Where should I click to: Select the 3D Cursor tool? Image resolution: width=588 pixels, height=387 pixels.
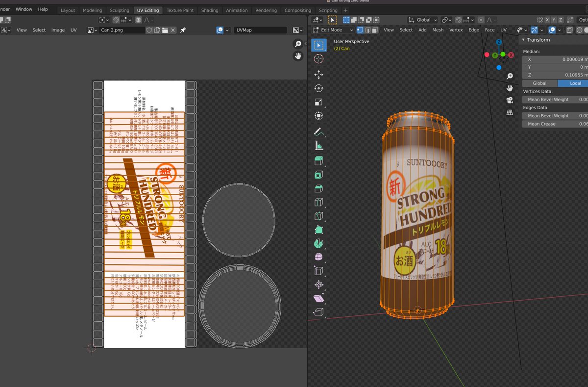pyautogui.click(x=318, y=59)
